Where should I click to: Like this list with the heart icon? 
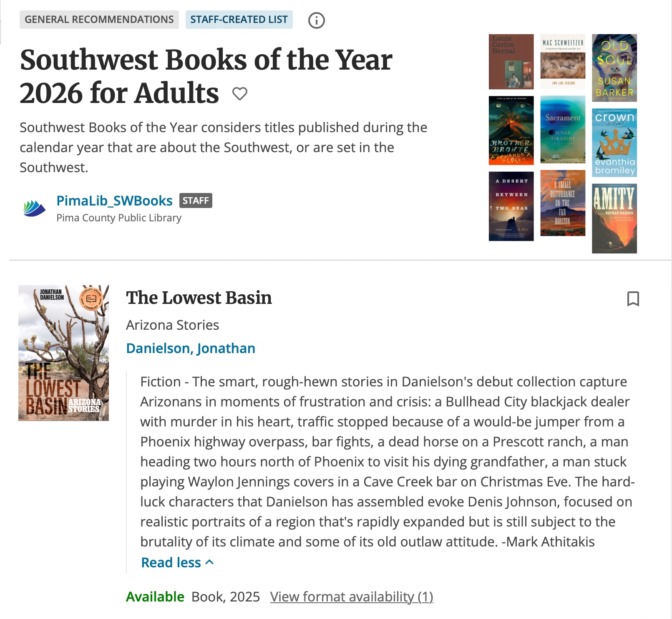(240, 94)
